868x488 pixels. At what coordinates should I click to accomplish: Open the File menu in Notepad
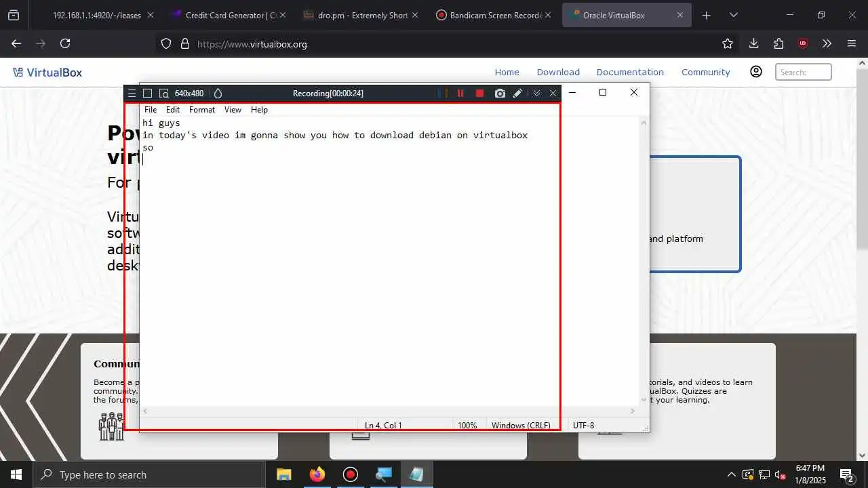tap(151, 110)
